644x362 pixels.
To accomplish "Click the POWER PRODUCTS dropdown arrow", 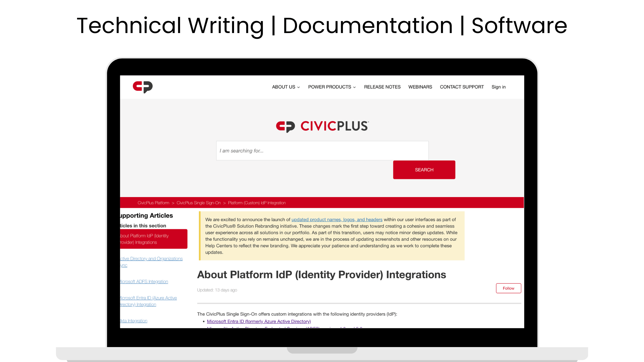I will 355,87.
